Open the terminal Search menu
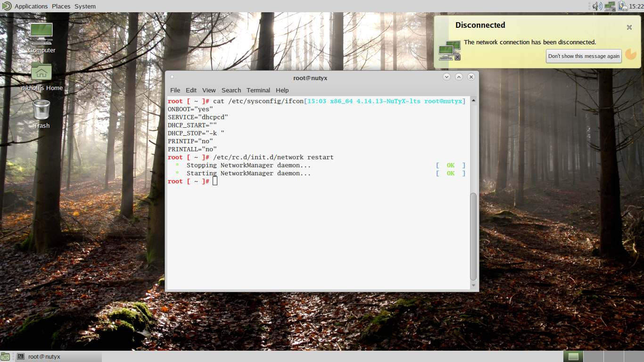Viewport: 644px width, 362px height. click(x=231, y=90)
